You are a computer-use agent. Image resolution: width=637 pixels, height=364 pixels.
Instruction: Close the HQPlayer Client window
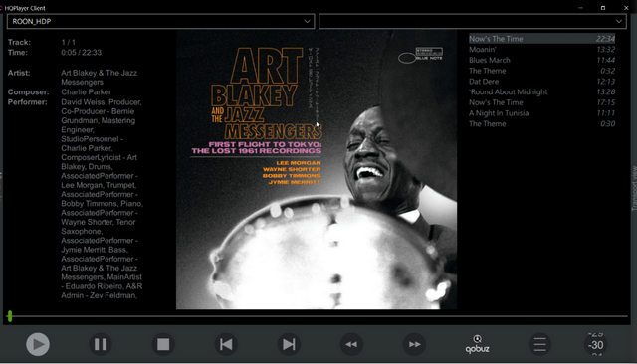pyautogui.click(x=626, y=8)
